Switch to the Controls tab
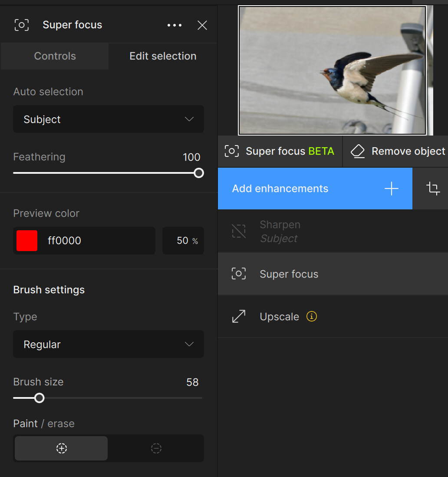Viewport: 448px width, 477px height. click(55, 56)
